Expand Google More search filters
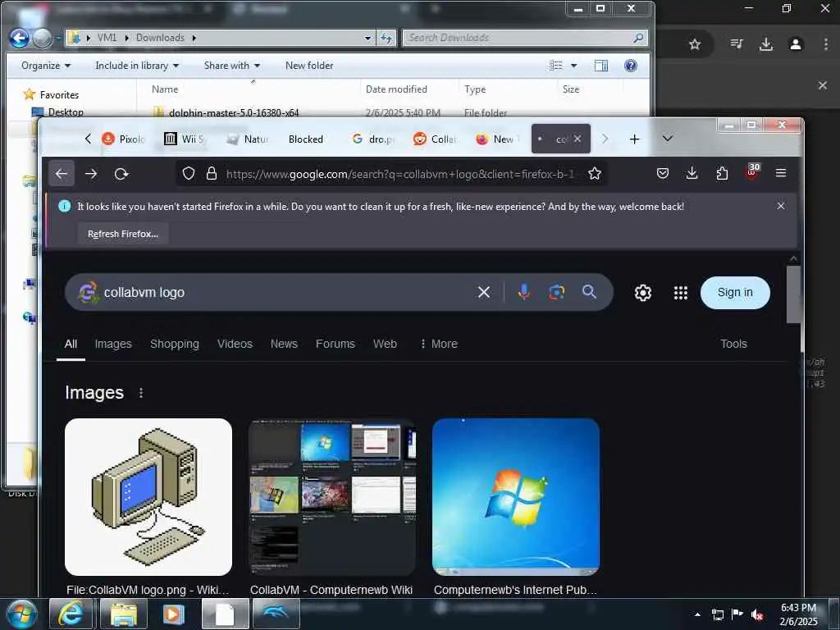Image resolution: width=840 pixels, height=630 pixels. pyautogui.click(x=439, y=344)
